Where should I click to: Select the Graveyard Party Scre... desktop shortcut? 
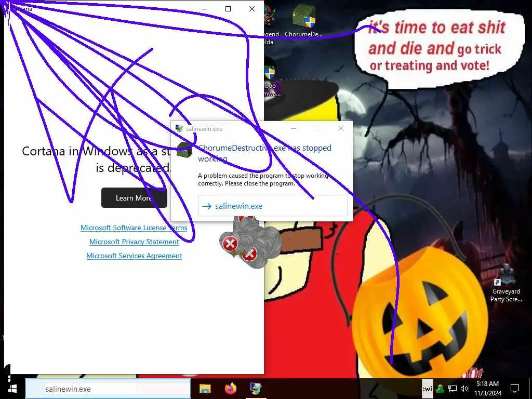[x=506, y=283]
